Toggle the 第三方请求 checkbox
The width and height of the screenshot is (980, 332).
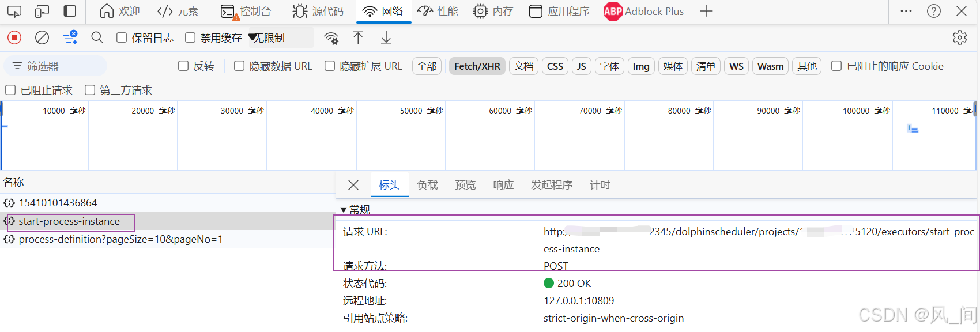coord(90,90)
